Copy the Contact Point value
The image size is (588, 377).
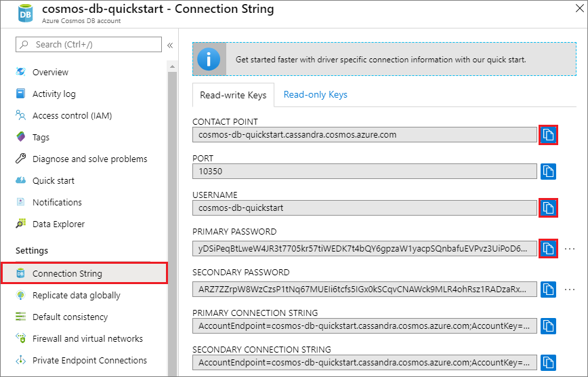[548, 135]
